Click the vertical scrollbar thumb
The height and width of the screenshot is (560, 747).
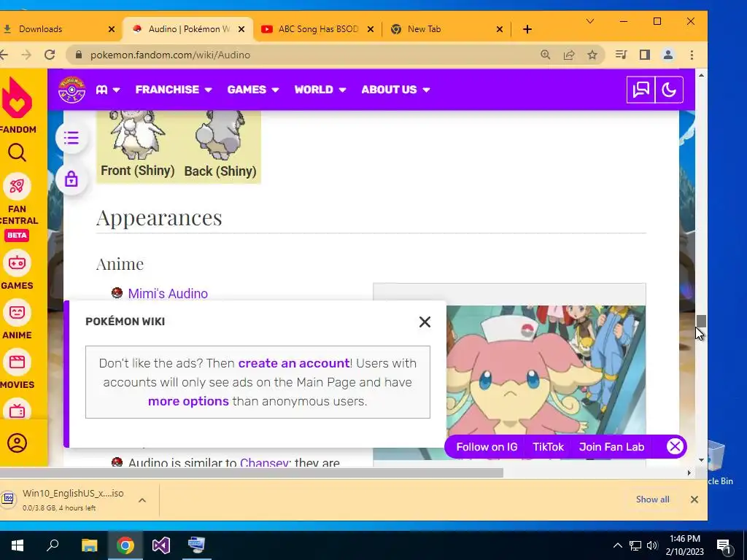(x=701, y=321)
